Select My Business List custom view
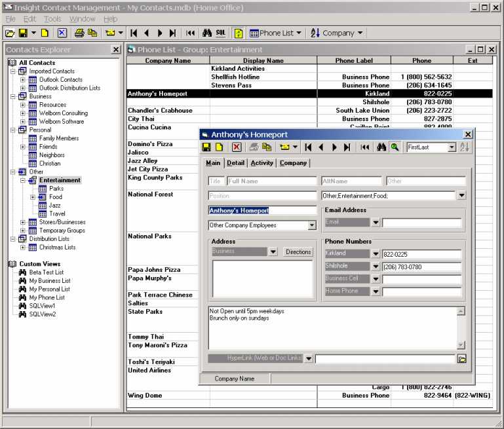The image size is (504, 429). pyautogui.click(x=50, y=280)
